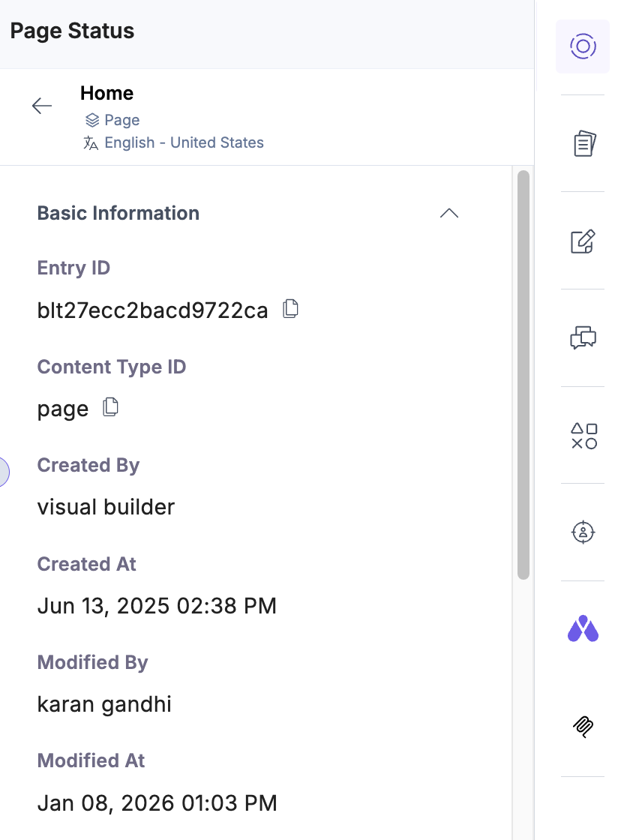This screenshot has width=627, height=840.
Task: Click the Entry ID text blt27ecc2bacd9722ca
Action: pyautogui.click(x=152, y=310)
